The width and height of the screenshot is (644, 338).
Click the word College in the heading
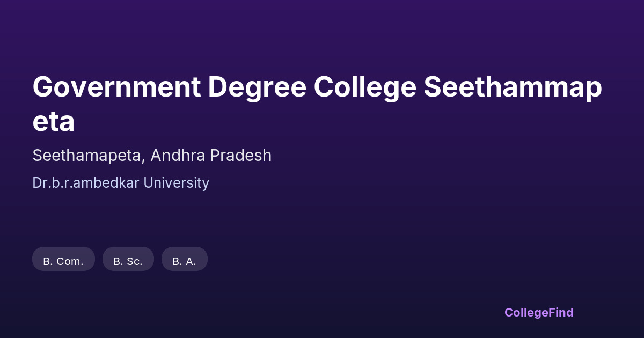365,87
